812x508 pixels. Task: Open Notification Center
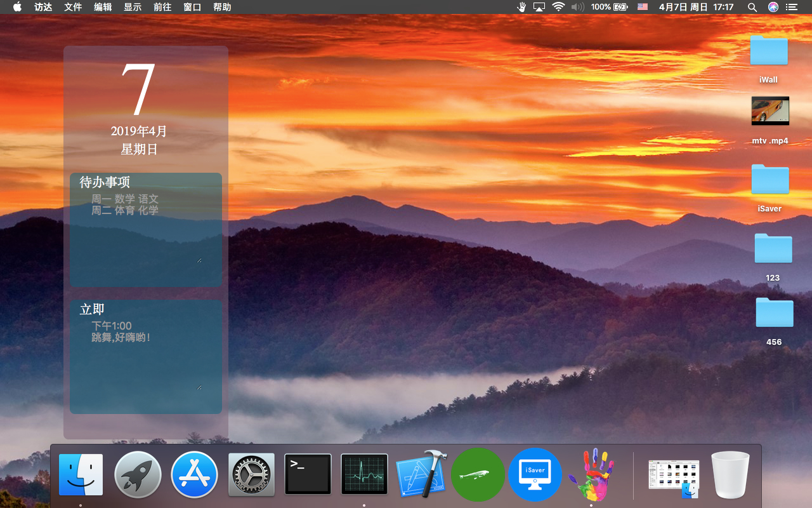click(791, 7)
